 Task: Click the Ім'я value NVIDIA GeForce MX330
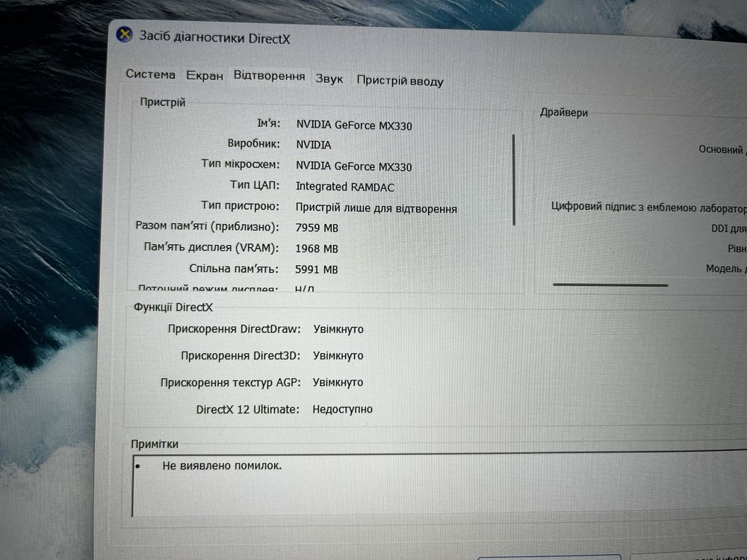[354, 125]
